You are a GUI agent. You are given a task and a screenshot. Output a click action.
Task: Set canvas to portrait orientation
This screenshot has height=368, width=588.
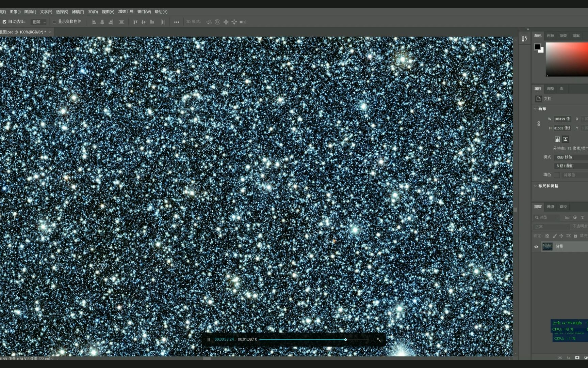[557, 139]
